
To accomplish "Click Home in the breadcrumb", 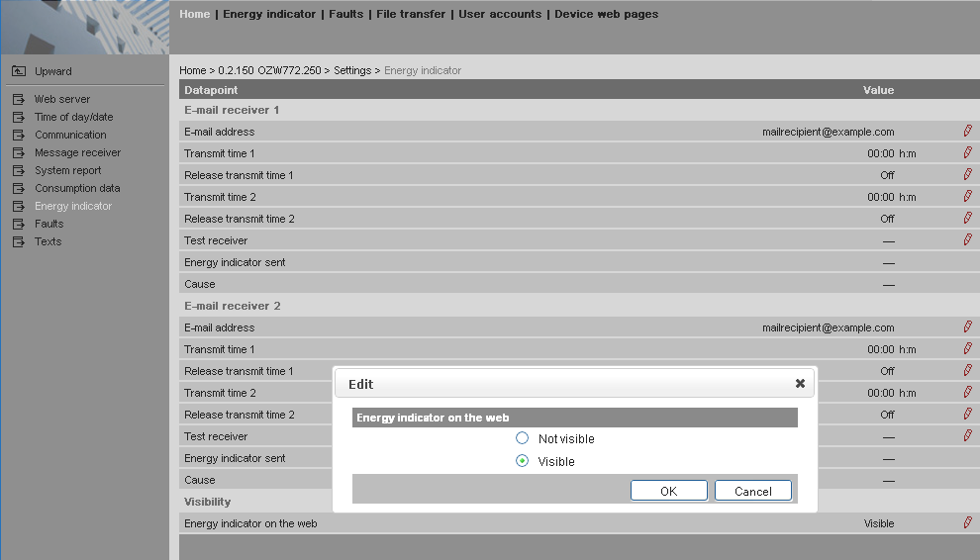I will (192, 70).
